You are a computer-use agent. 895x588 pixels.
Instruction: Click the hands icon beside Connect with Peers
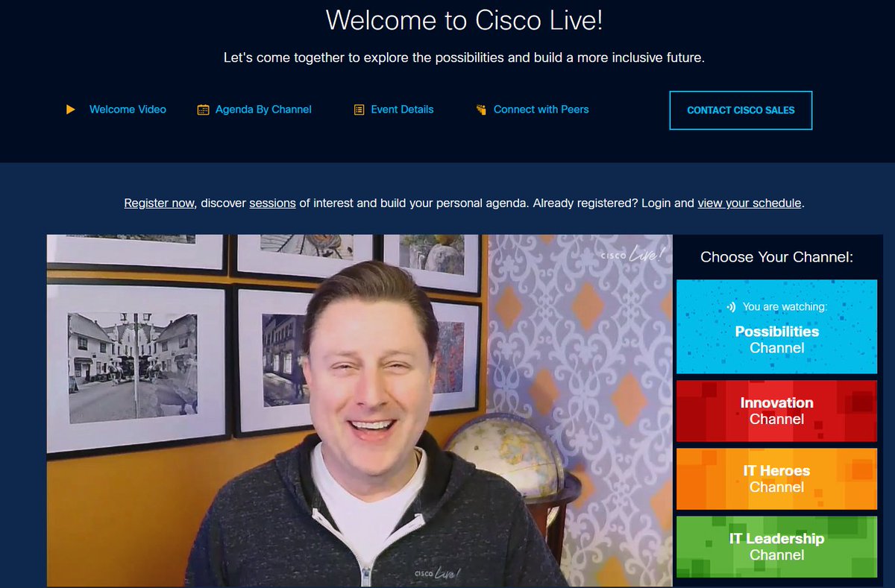(x=480, y=110)
